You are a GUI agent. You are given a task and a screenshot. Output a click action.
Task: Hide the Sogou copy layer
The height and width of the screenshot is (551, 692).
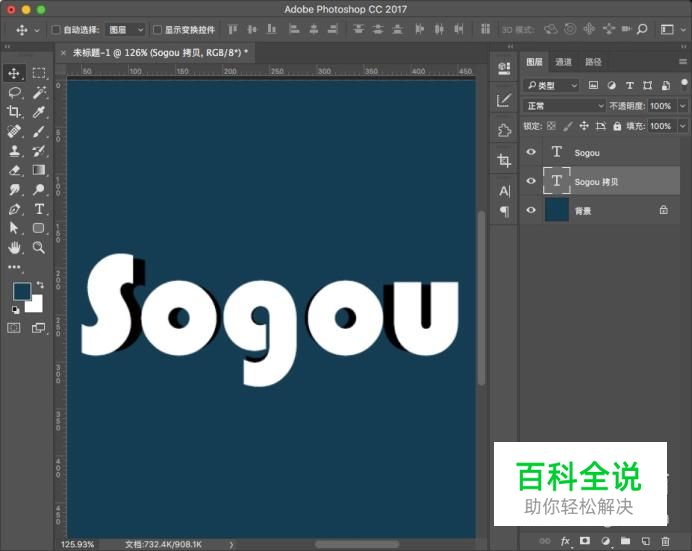tap(531, 181)
